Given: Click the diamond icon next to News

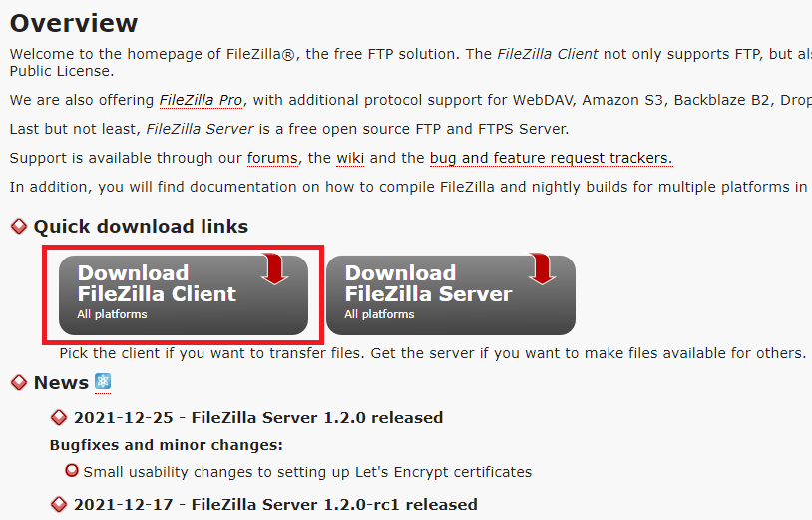Looking at the screenshot, I should (x=19, y=382).
